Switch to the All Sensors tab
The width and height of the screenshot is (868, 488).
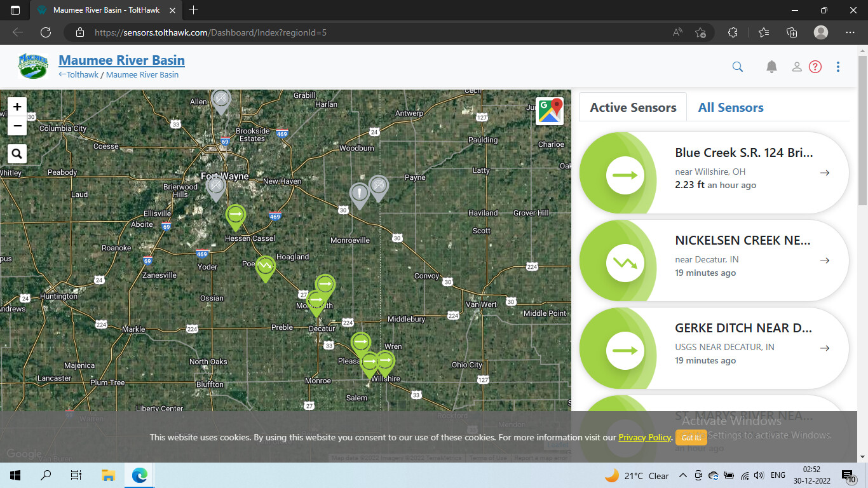[x=730, y=107]
